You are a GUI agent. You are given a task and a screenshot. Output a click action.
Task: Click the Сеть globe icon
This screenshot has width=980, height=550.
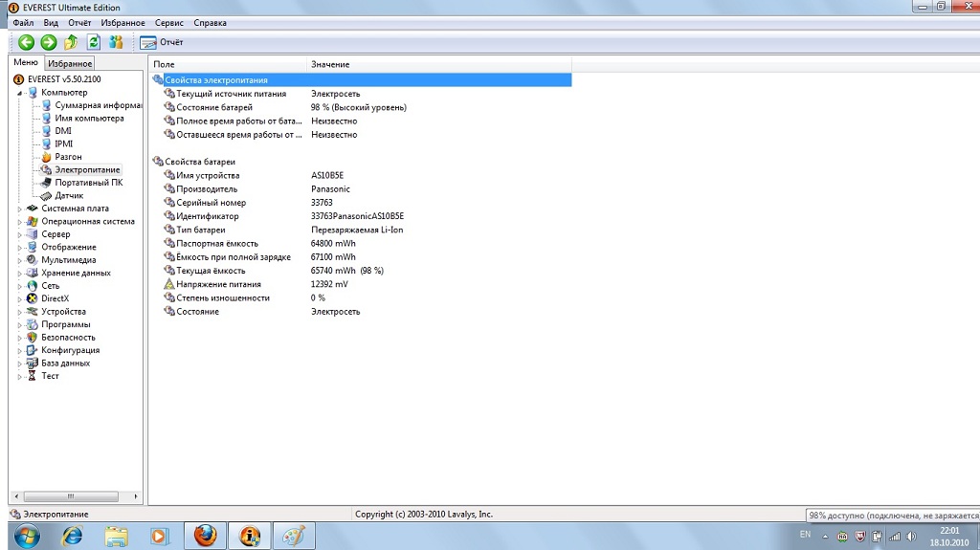click(32, 286)
